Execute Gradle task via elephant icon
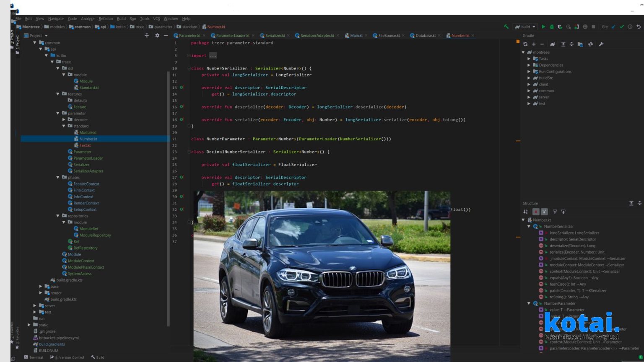Screen dimensions: 644x362 point(553,44)
